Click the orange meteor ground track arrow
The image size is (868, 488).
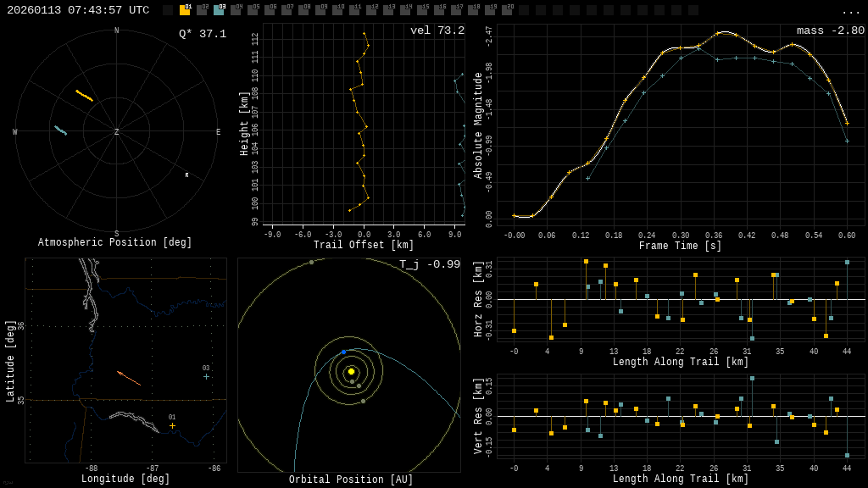click(129, 378)
